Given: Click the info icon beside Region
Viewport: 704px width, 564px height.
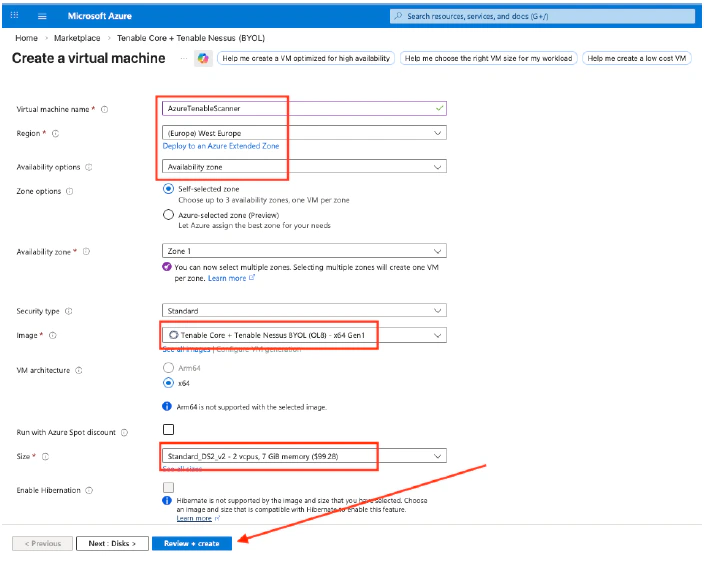Looking at the screenshot, I should pyautogui.click(x=55, y=133).
